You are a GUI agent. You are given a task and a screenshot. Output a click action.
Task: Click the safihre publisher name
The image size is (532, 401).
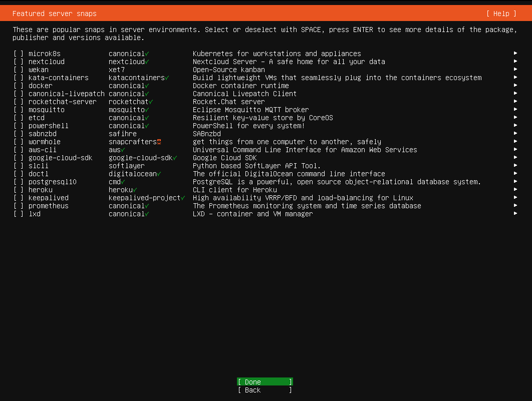[x=123, y=134]
